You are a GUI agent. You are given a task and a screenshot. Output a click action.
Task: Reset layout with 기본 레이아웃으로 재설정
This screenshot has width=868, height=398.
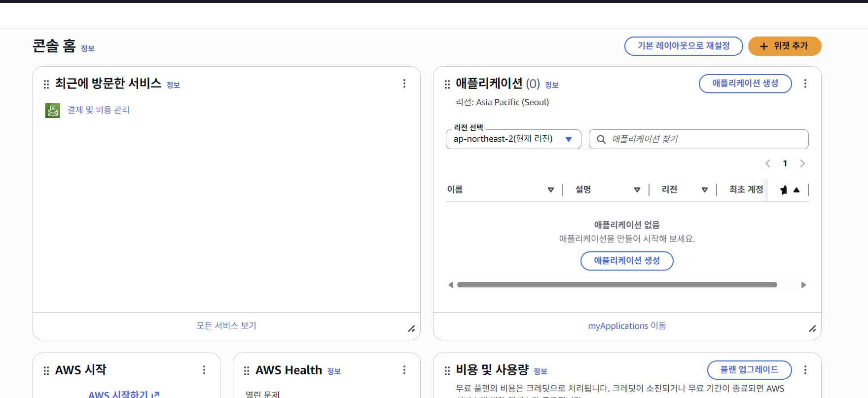[684, 46]
